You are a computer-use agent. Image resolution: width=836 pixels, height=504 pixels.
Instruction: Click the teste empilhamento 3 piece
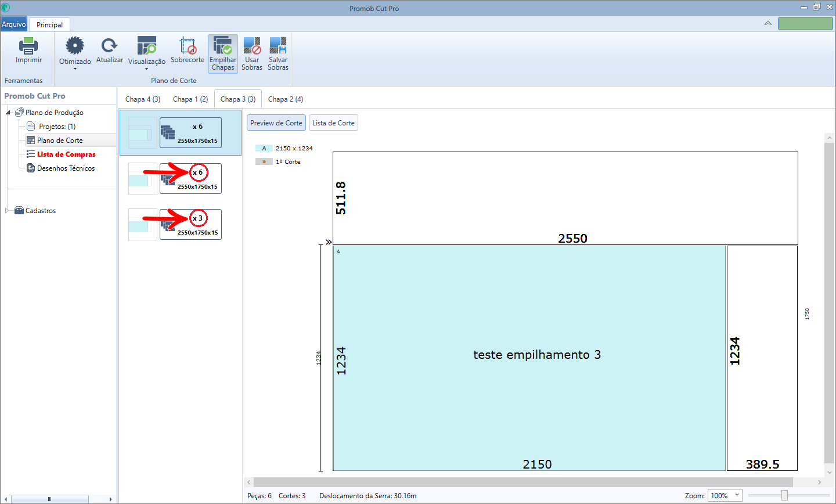tap(529, 358)
